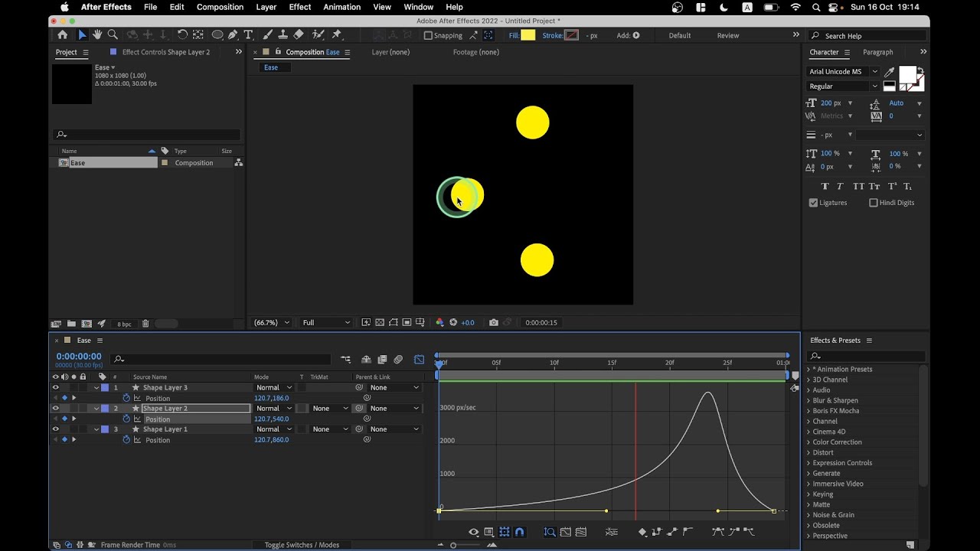This screenshot has height=551, width=980.
Task: Open the Composition menu
Action: click(220, 7)
